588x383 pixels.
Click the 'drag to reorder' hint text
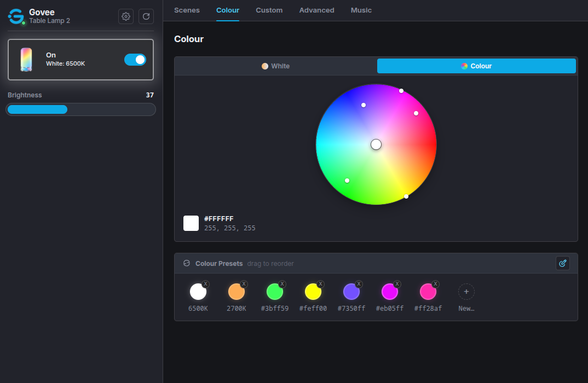point(270,264)
